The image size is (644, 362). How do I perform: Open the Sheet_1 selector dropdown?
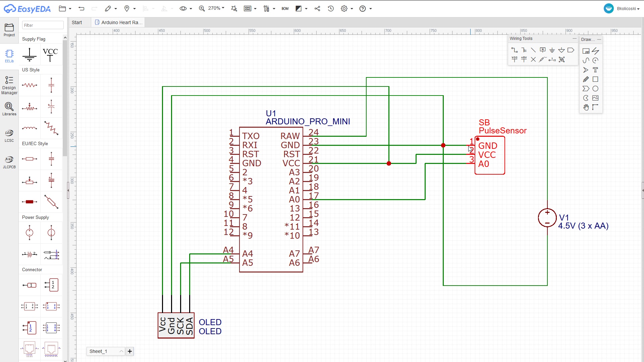[106, 351]
